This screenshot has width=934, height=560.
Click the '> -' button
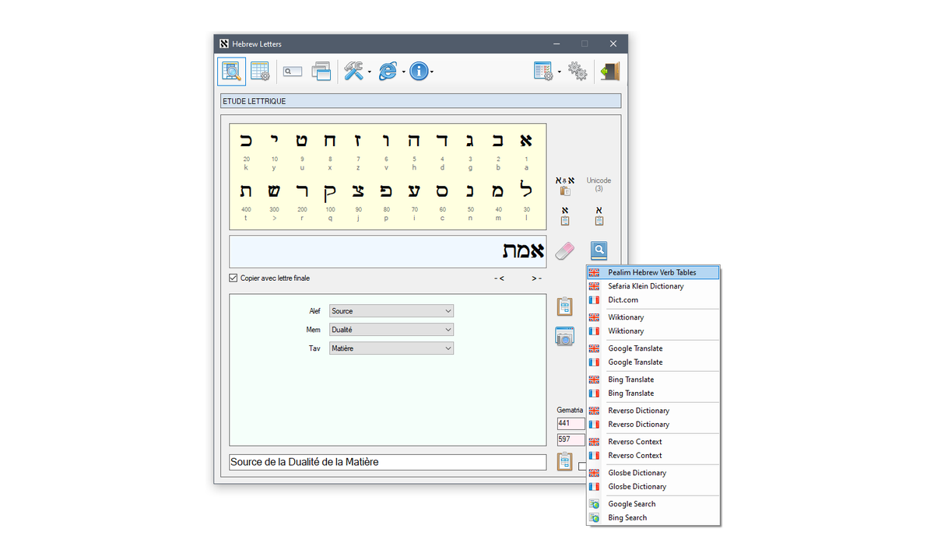click(537, 278)
